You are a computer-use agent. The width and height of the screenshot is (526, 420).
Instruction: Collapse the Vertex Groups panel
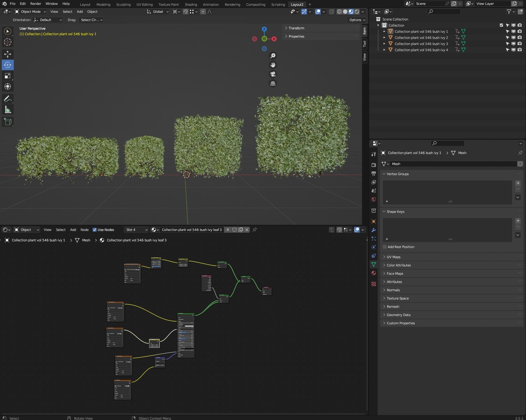(x=451, y=174)
